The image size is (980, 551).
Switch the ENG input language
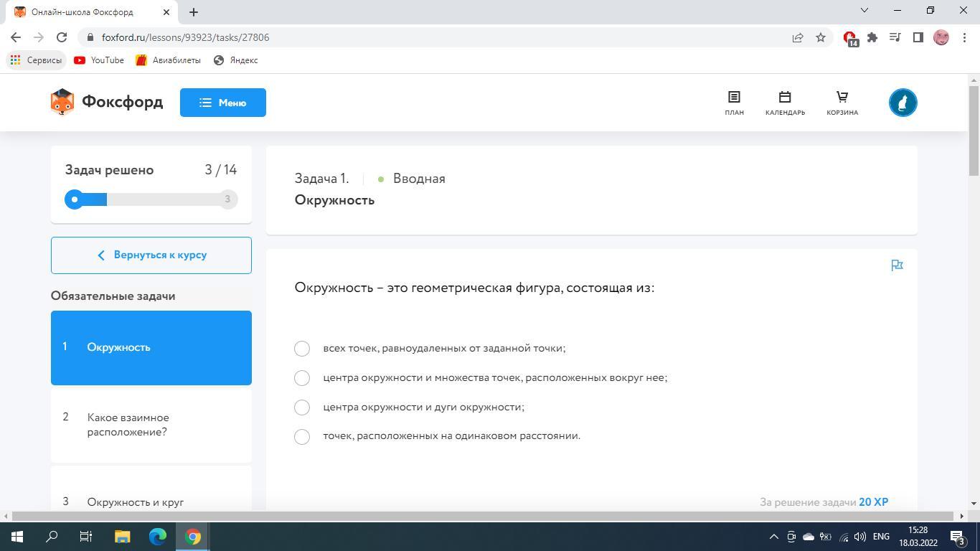click(x=881, y=537)
